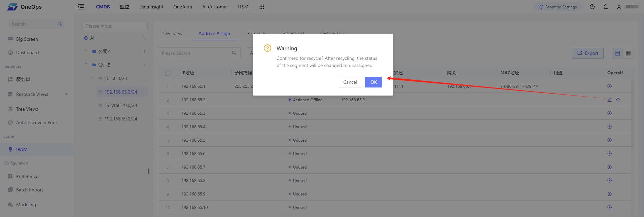Screen dimensions: 644x217
Task: Recycle the 192.168.65.2 address
Action: 618,100
